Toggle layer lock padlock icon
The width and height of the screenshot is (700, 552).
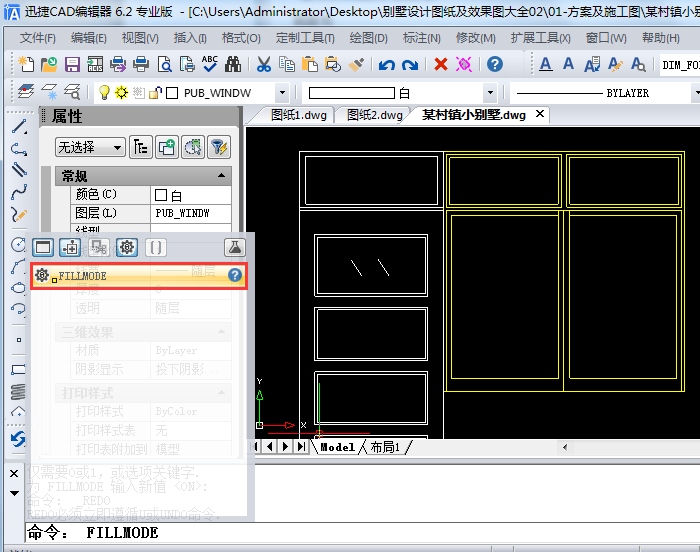point(155,92)
